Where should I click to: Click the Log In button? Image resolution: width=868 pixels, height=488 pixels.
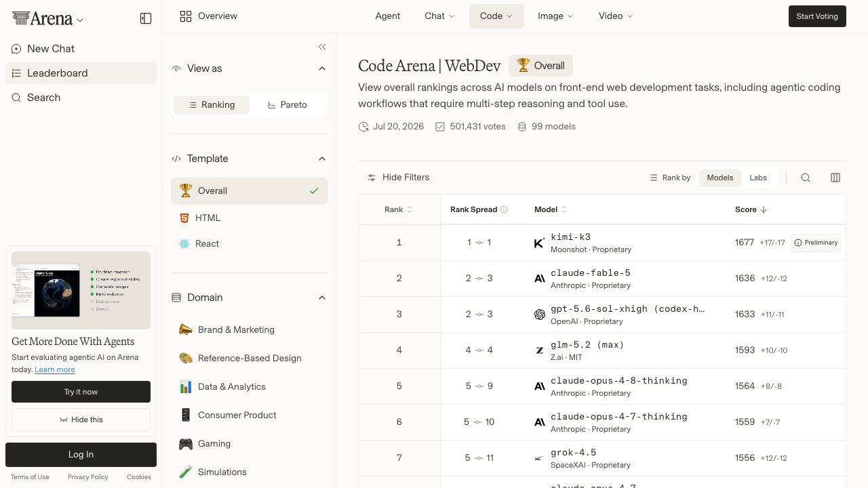point(81,455)
